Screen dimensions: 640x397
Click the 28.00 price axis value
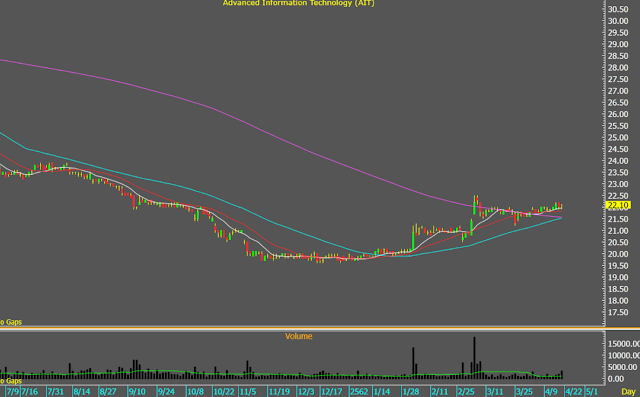point(618,68)
